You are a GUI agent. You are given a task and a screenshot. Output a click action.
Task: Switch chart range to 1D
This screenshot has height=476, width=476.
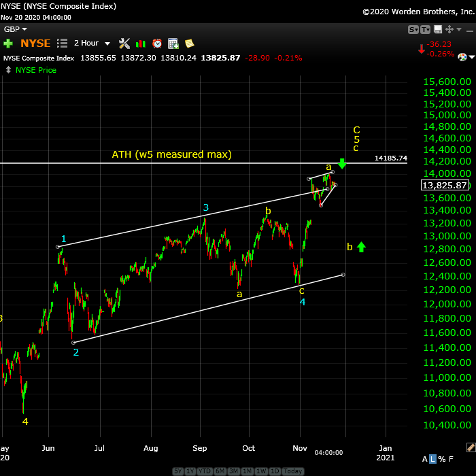coord(275,471)
